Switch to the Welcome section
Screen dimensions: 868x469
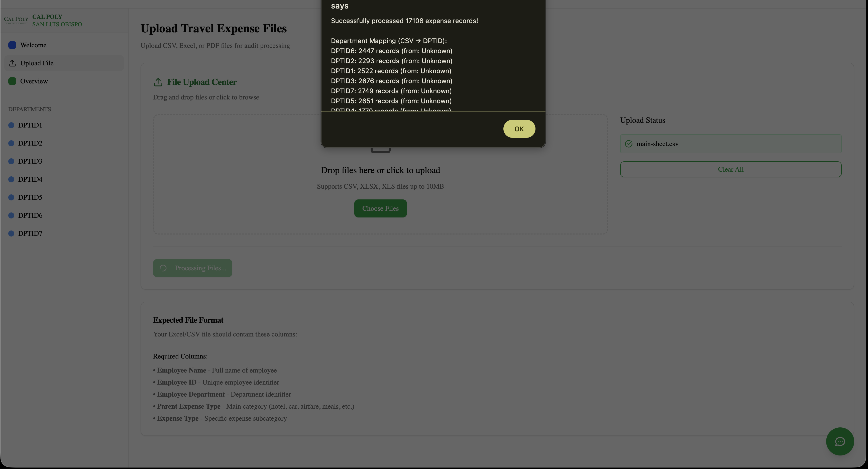(33, 45)
